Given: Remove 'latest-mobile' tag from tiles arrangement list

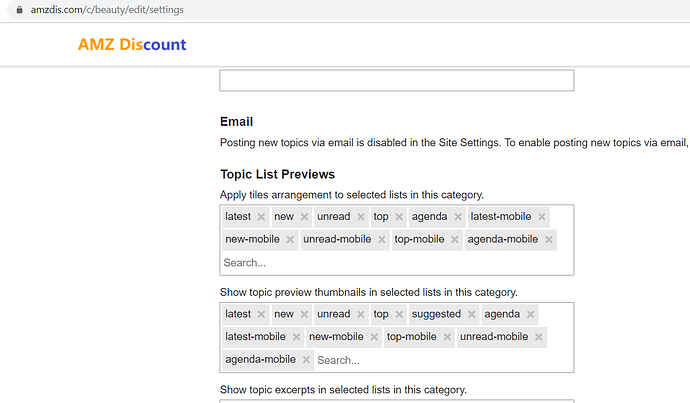Looking at the screenshot, I should pyautogui.click(x=542, y=217).
